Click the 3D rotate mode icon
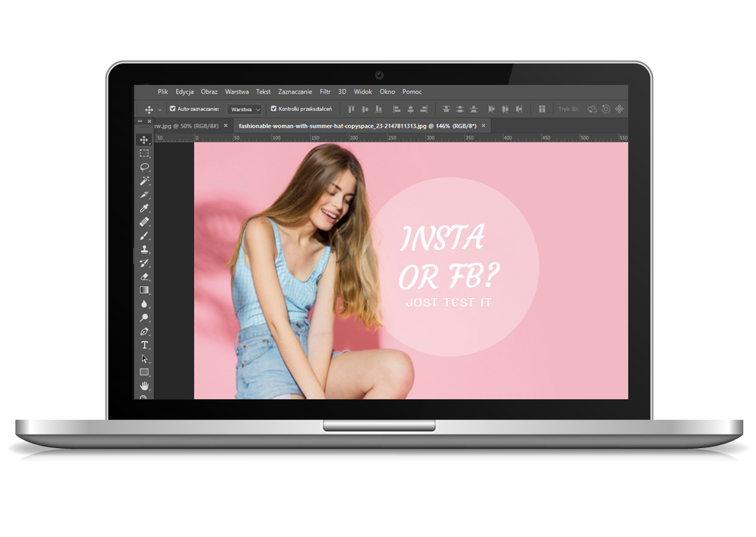The height and width of the screenshot is (537, 756). click(x=592, y=109)
